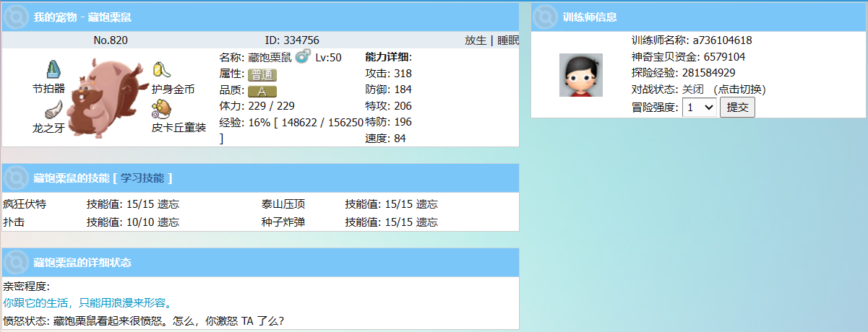Click the 睡眠 sleep link
Image resolution: width=868 pixels, height=332 pixels.
click(507, 40)
